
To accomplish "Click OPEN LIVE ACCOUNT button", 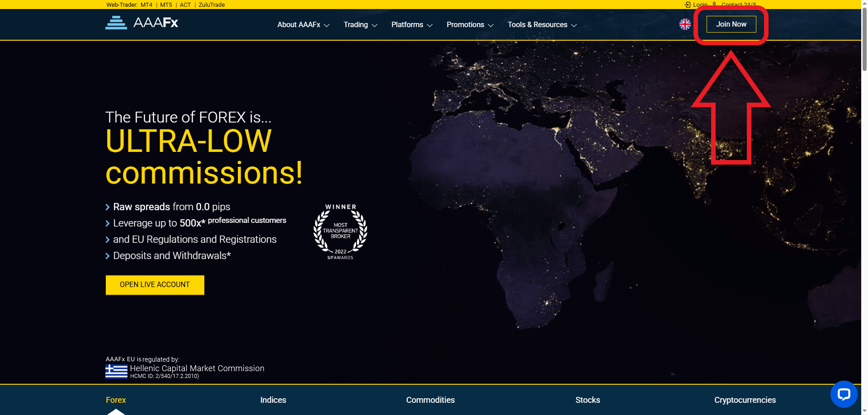I will [x=155, y=285].
